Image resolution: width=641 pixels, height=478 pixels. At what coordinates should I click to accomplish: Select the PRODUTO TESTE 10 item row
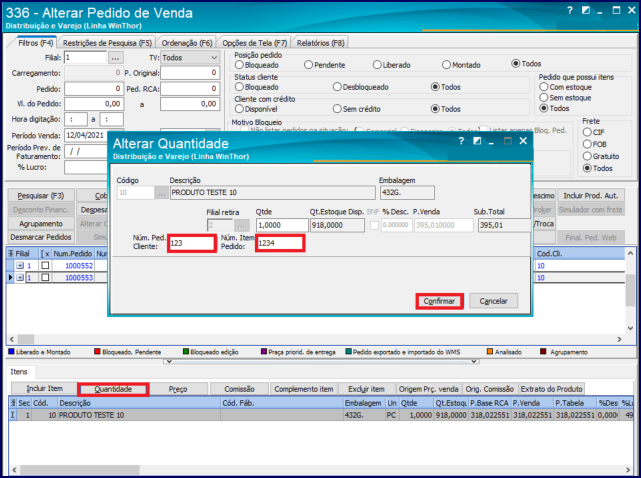coord(320,415)
